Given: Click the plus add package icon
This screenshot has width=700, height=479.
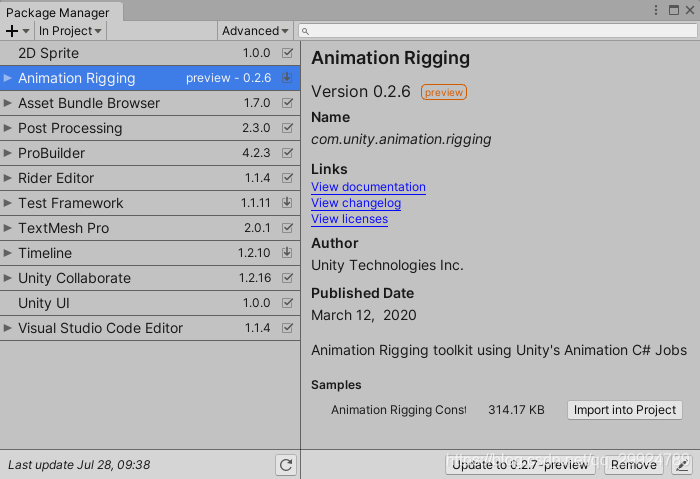Looking at the screenshot, I should point(12,31).
